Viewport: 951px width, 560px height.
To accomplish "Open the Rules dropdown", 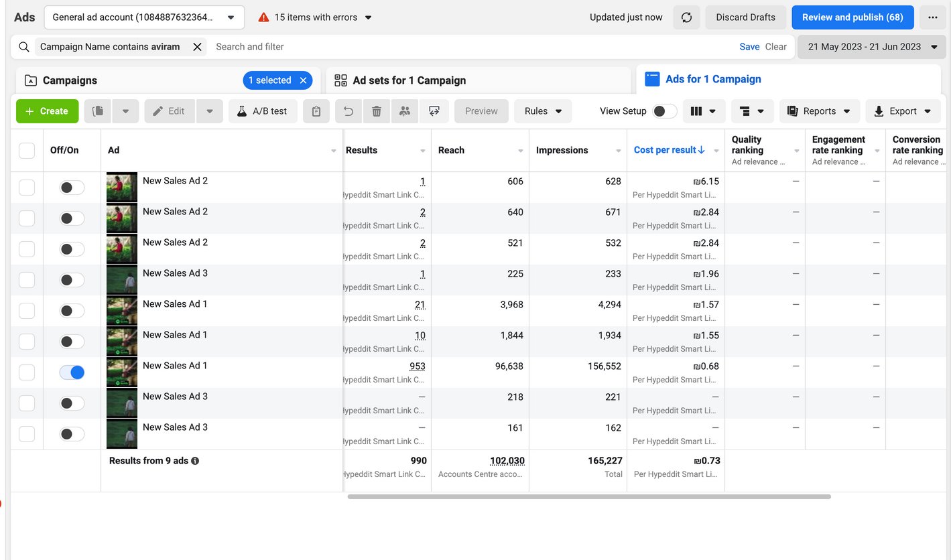I will [543, 111].
